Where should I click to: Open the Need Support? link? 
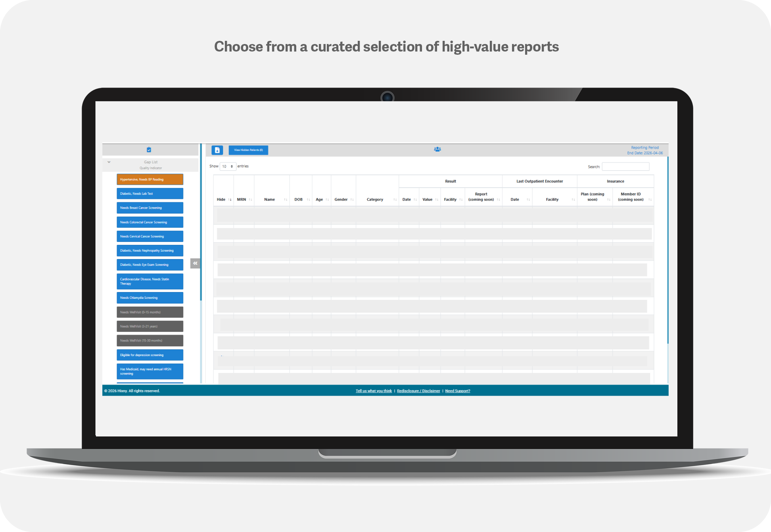[x=458, y=391]
